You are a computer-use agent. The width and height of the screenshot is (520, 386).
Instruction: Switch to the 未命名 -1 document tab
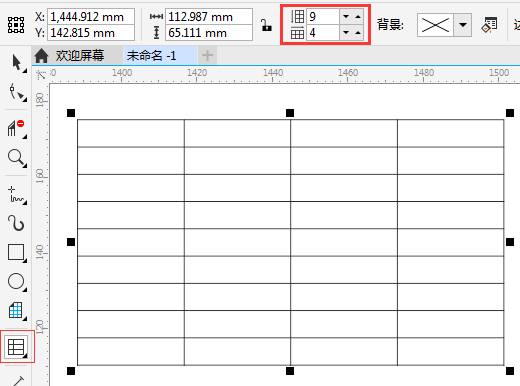point(160,55)
